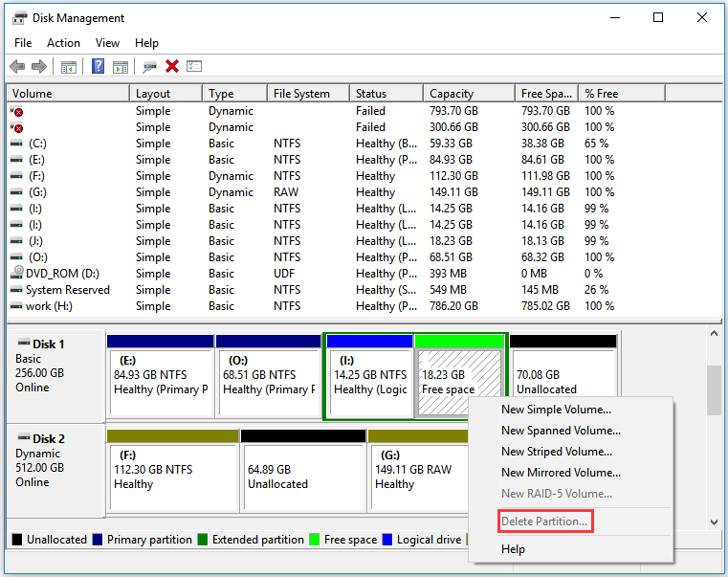Choose New Striped Volume from context menu
The image size is (728, 577).
[570, 451]
